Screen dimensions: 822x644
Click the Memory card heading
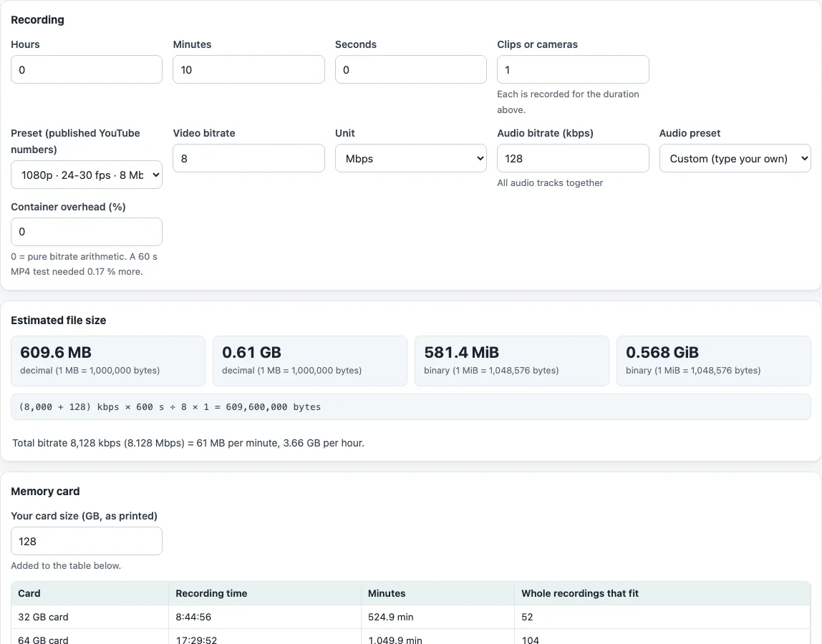point(46,492)
